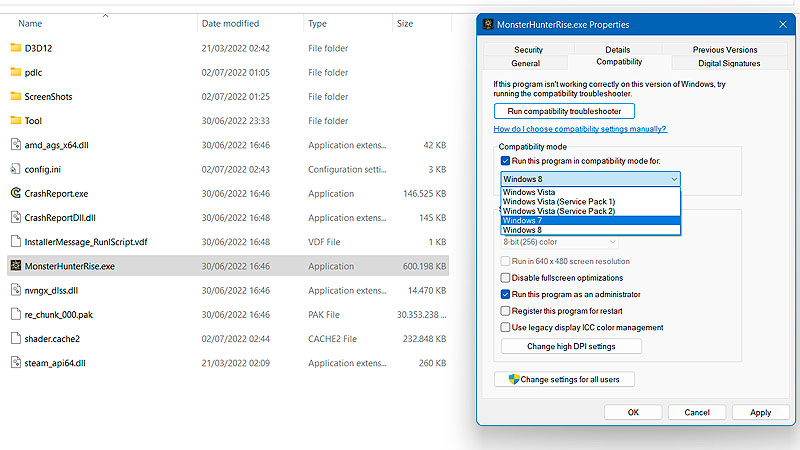
Task: Select the re_chunk_000.pak file icon
Action: click(x=15, y=314)
